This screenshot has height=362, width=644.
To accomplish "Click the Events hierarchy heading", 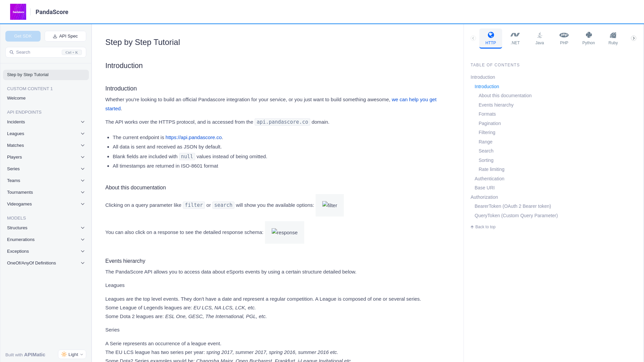I will pos(125,261).
